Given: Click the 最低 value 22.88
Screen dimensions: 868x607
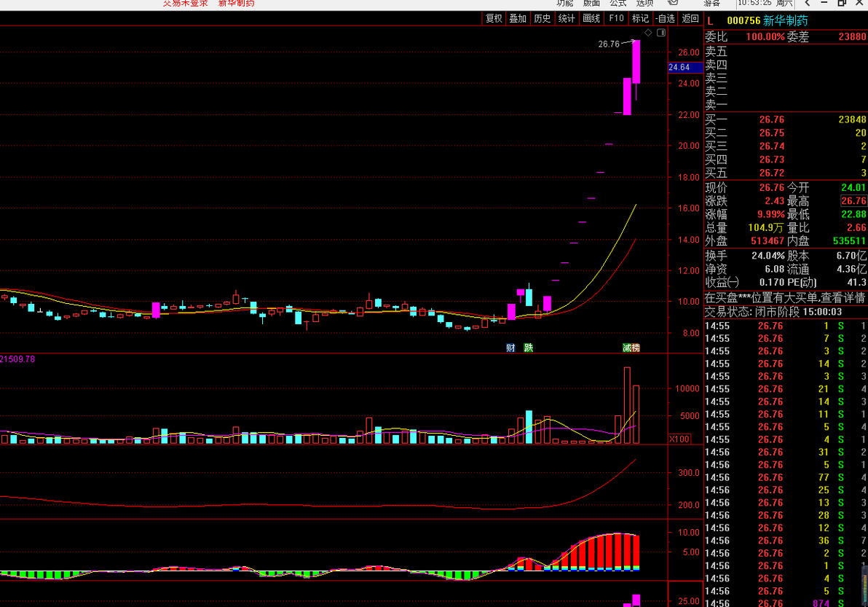Looking at the screenshot, I should [x=853, y=214].
